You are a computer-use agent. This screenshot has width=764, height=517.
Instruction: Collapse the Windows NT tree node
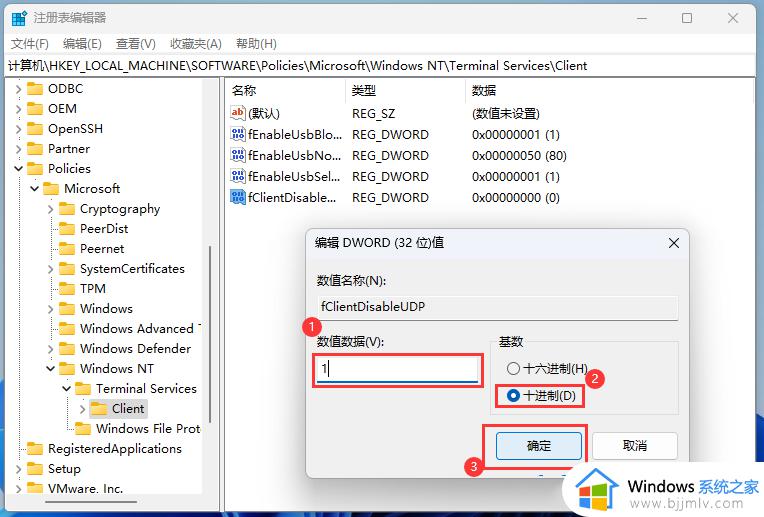point(51,368)
